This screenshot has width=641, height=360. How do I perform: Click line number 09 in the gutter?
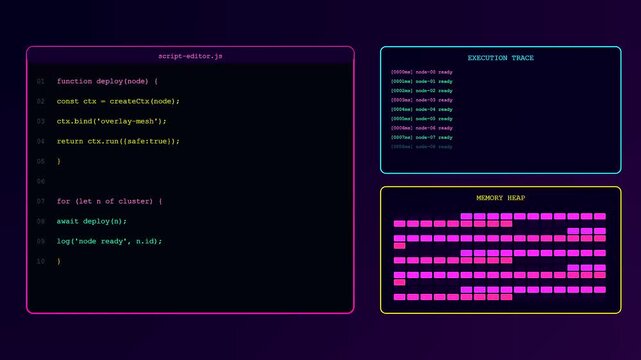tap(40, 241)
